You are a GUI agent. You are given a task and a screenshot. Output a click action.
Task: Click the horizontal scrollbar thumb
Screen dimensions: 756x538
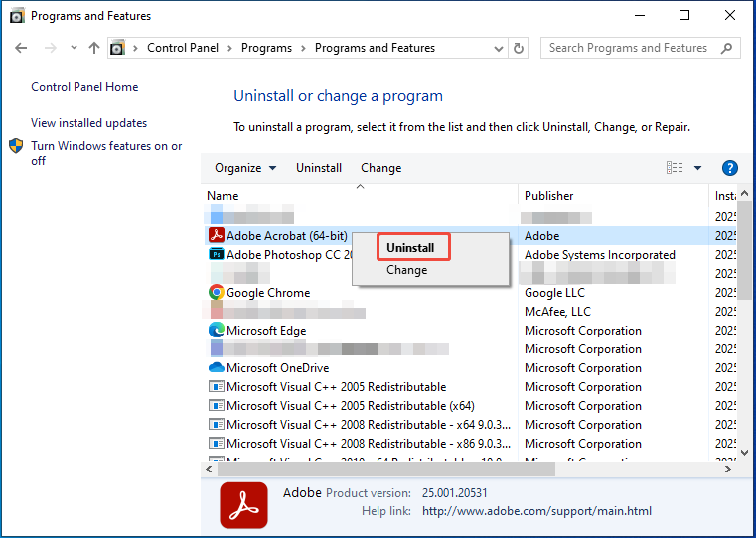(386, 469)
